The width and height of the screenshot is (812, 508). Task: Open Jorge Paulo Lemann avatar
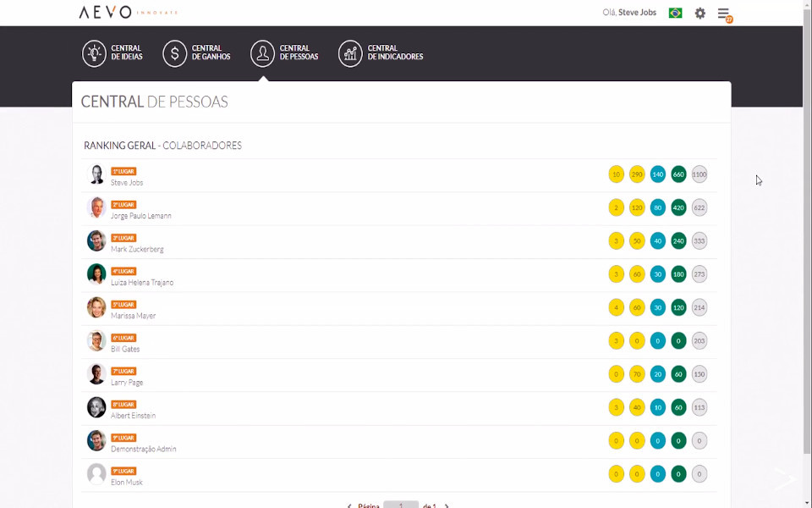pyautogui.click(x=96, y=207)
